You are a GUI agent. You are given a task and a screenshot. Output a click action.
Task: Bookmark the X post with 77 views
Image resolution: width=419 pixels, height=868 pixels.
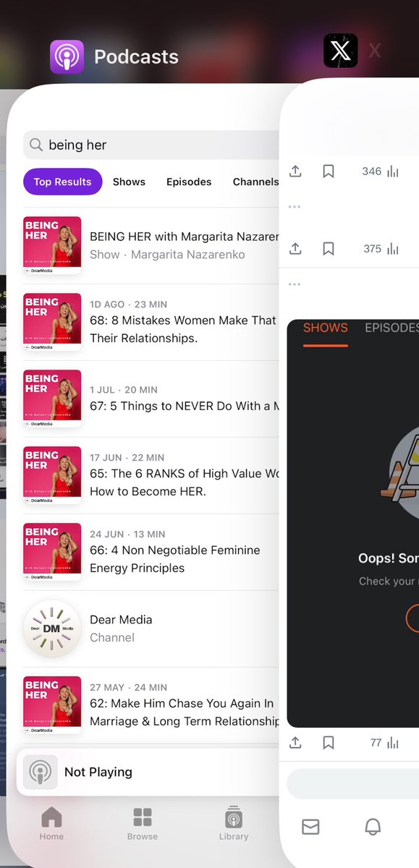tap(329, 742)
